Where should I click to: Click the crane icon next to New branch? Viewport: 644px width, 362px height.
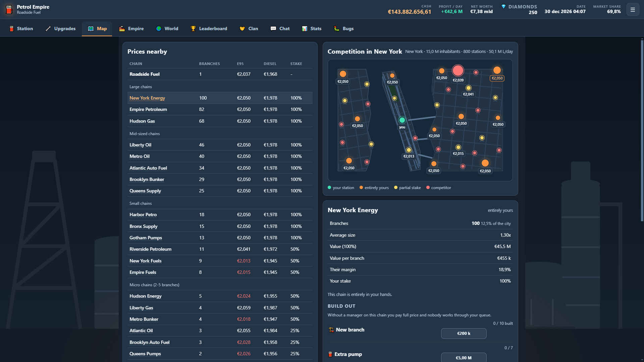(x=331, y=330)
